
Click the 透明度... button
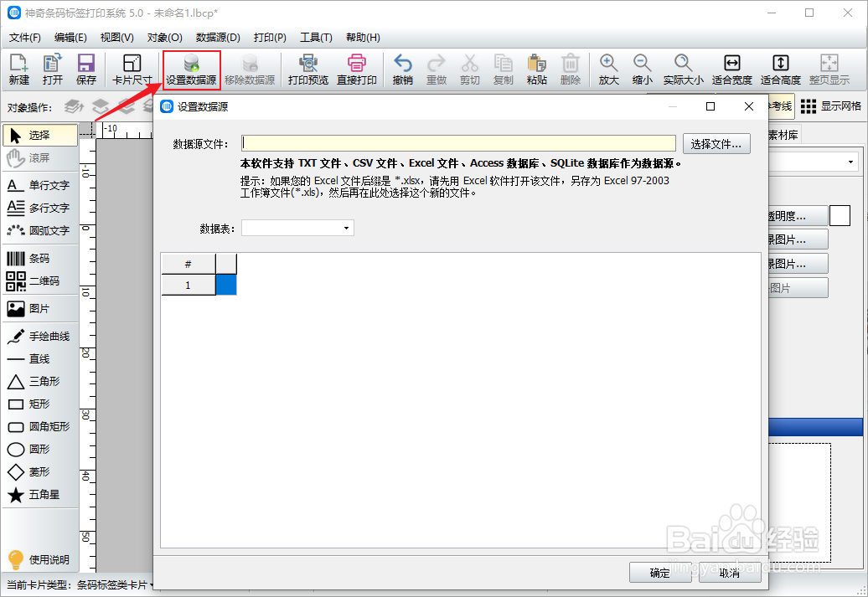798,216
